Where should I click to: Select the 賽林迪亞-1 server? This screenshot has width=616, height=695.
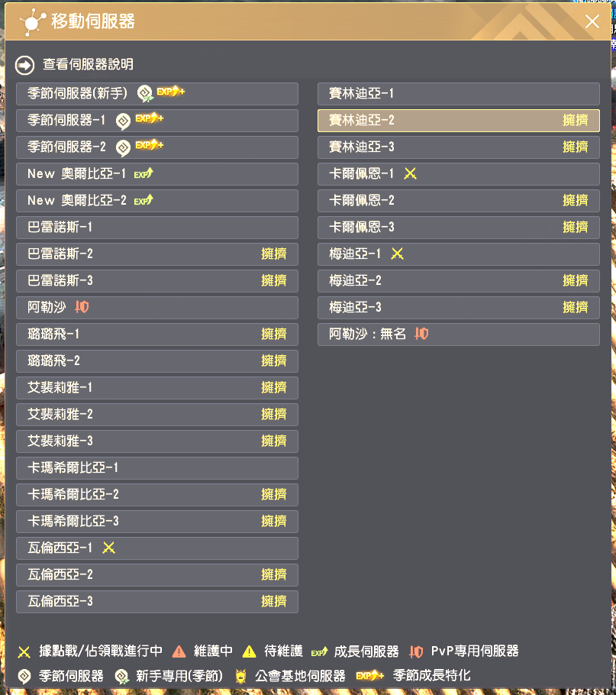click(459, 93)
